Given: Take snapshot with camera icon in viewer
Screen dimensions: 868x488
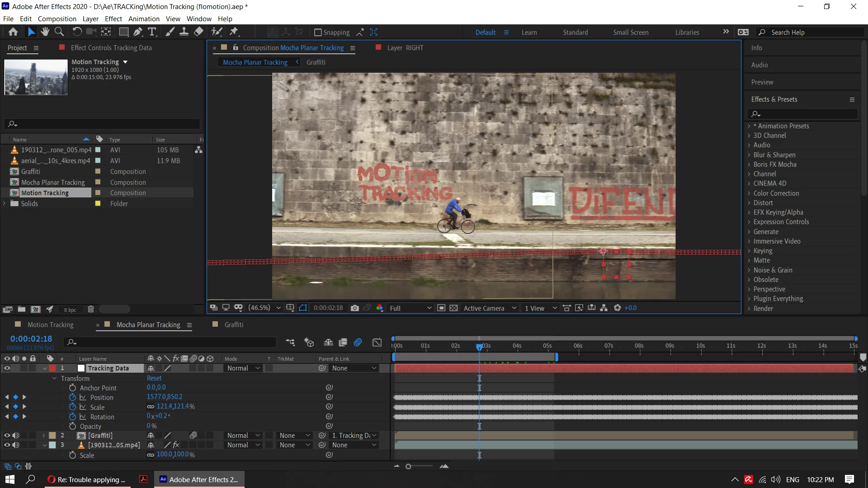Looking at the screenshot, I should point(355,308).
